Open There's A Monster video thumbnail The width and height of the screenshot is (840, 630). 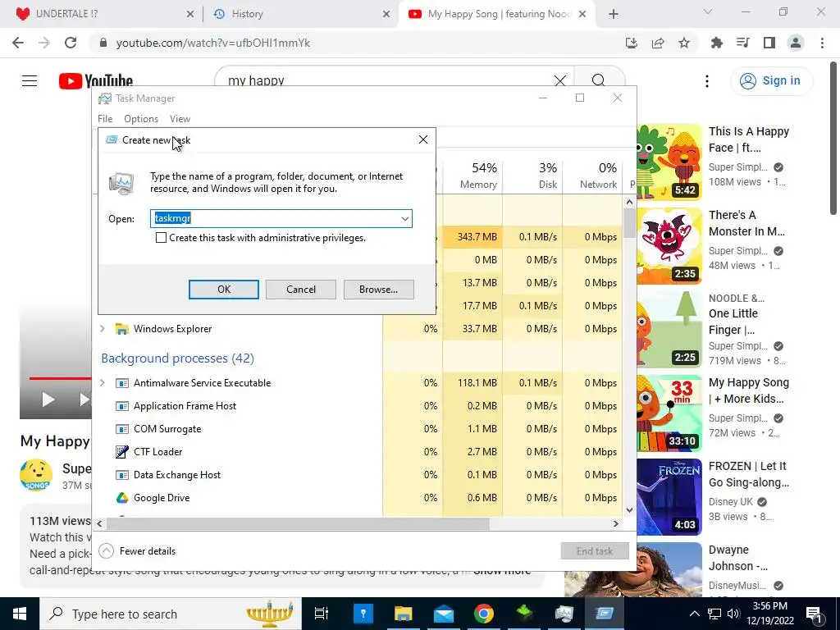[669, 245]
